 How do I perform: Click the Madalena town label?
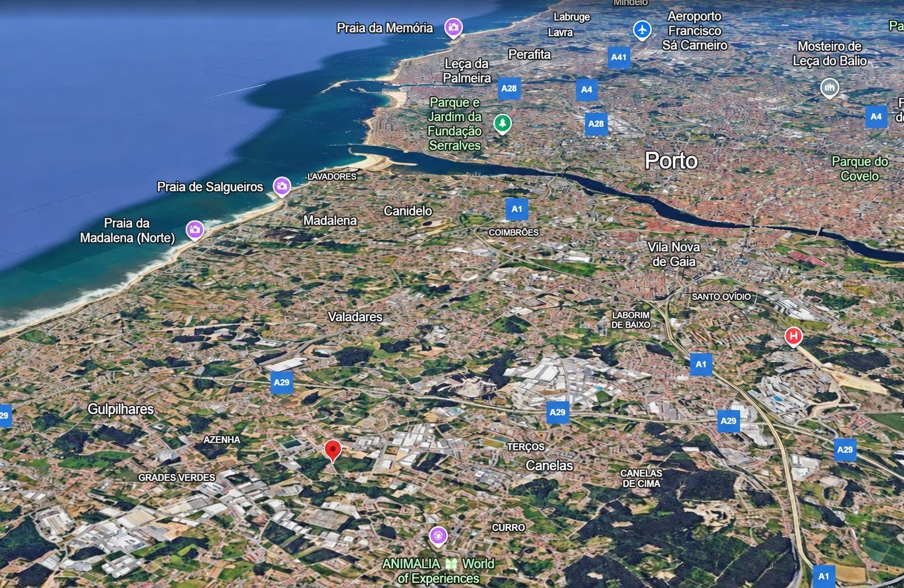[x=330, y=220]
